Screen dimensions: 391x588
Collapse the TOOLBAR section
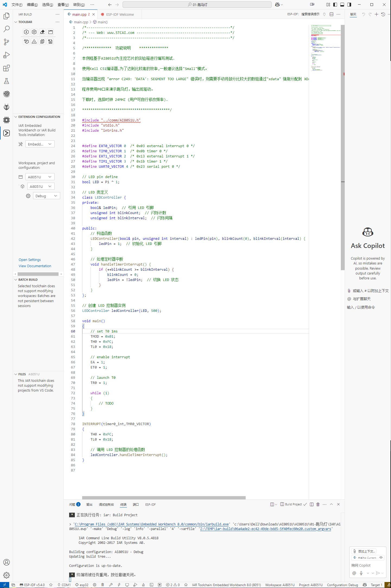(x=16, y=22)
